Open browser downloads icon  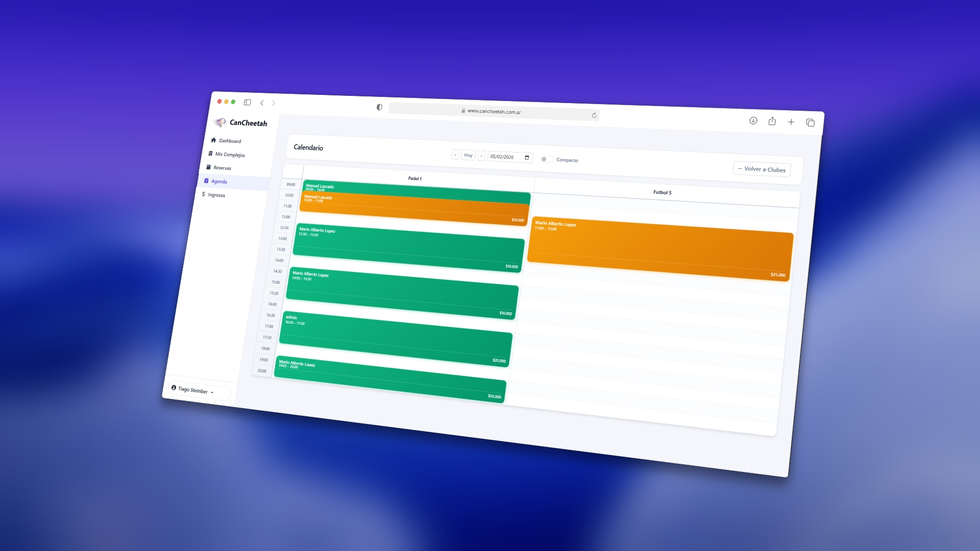pyautogui.click(x=753, y=120)
